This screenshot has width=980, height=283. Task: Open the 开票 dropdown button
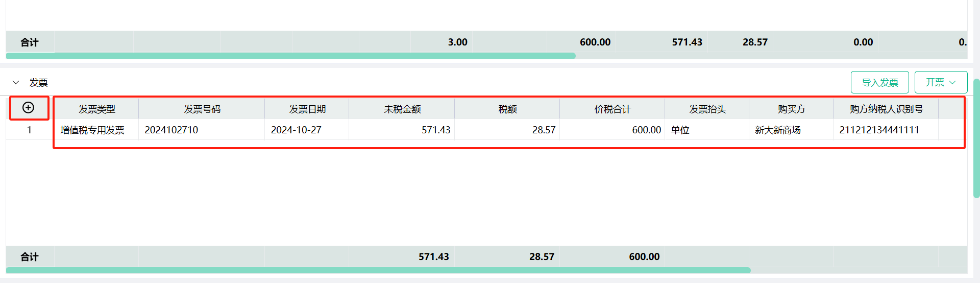coord(941,82)
